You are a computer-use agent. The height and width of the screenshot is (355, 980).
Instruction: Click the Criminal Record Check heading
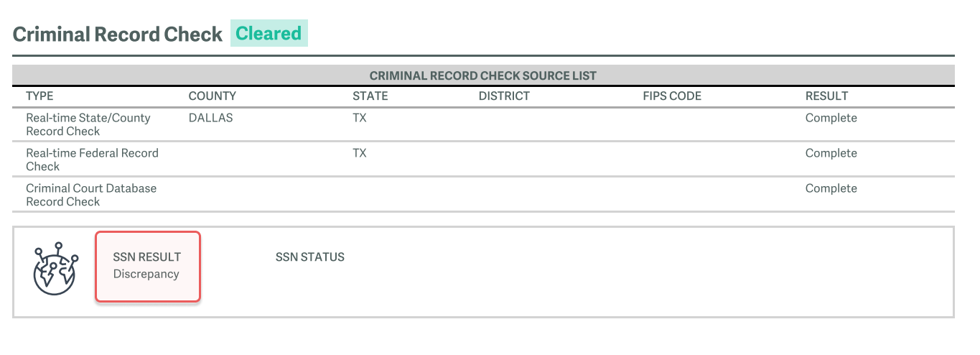point(118,34)
